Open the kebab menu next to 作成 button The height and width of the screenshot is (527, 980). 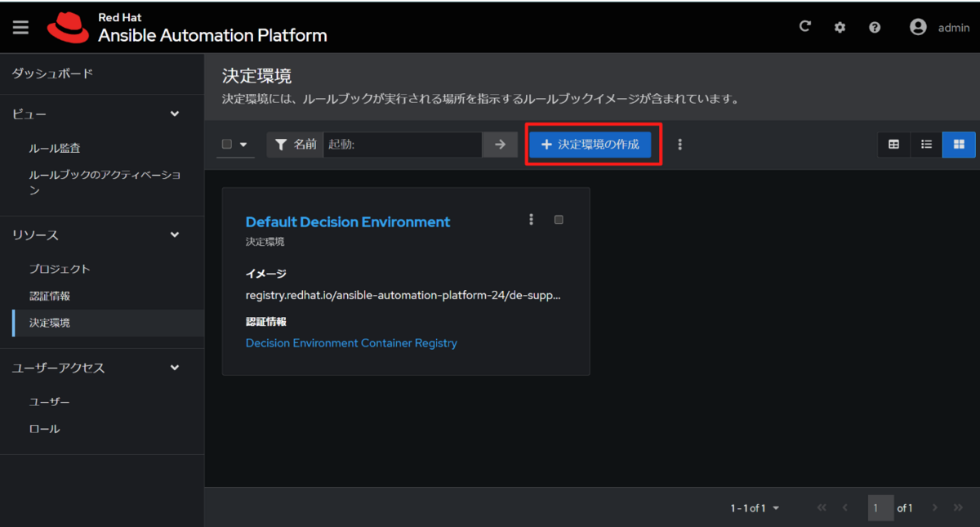pos(679,145)
